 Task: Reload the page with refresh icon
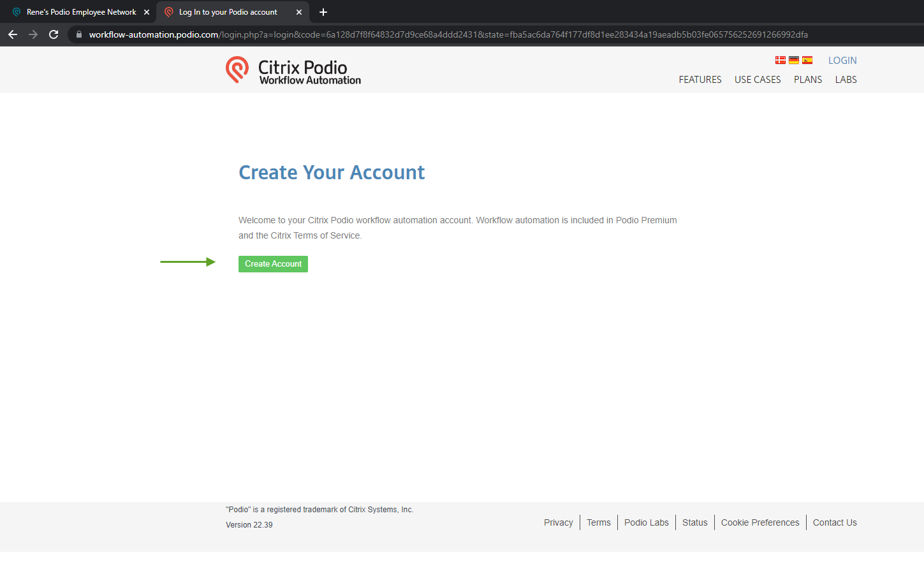(x=54, y=34)
